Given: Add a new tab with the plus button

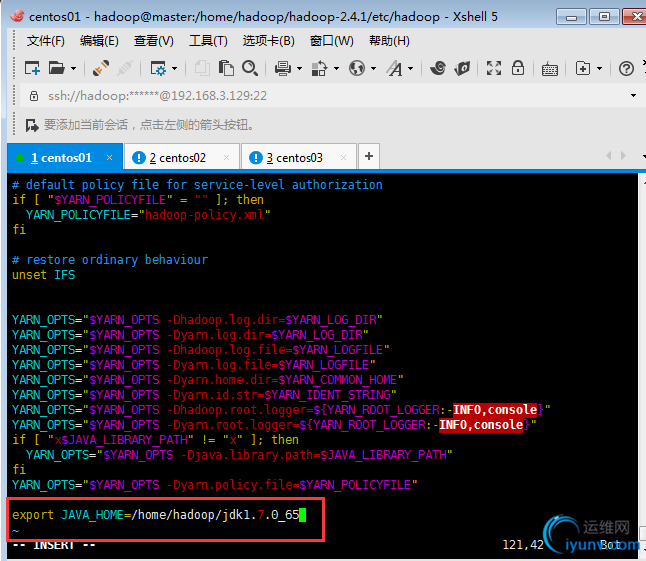Looking at the screenshot, I should click(369, 157).
